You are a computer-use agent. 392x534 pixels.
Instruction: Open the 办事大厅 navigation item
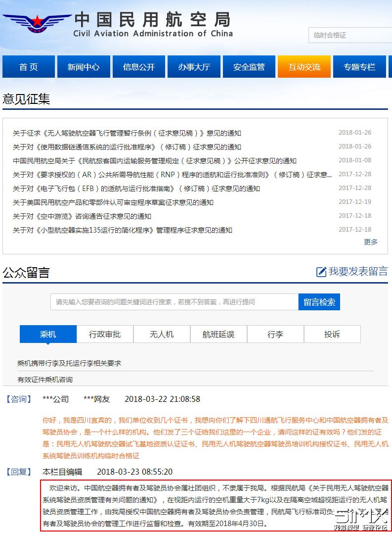[194, 67]
